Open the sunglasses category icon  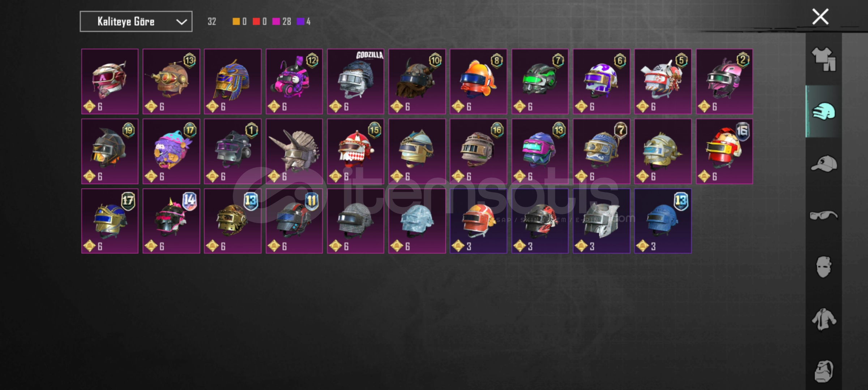[824, 216]
